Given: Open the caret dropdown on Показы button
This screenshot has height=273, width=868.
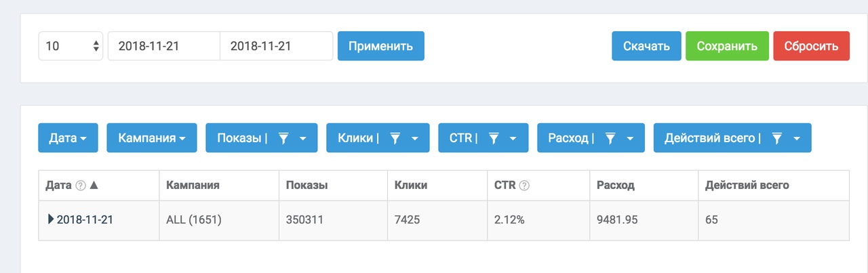Looking at the screenshot, I should [x=303, y=138].
